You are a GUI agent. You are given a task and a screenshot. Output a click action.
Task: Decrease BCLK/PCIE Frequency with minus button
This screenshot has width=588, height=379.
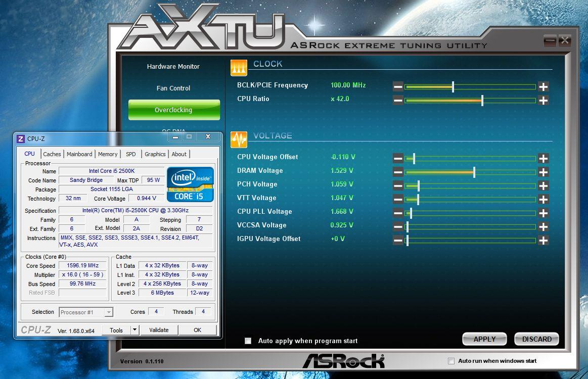[398, 87]
